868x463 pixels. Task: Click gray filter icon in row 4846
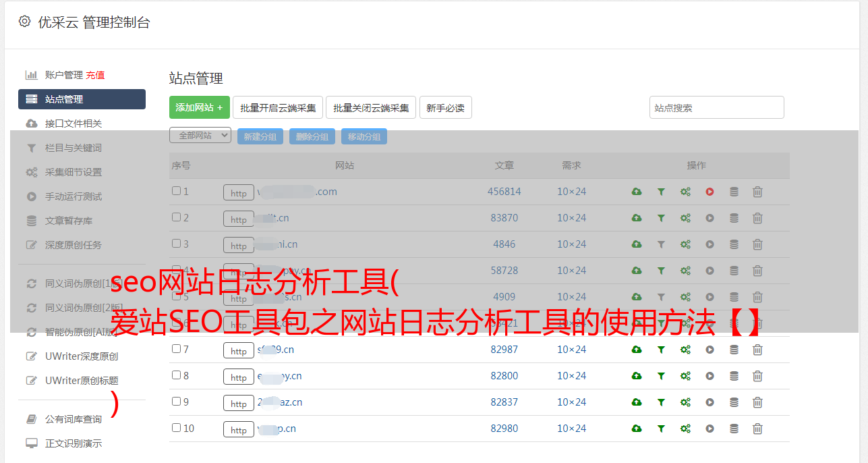pos(661,244)
